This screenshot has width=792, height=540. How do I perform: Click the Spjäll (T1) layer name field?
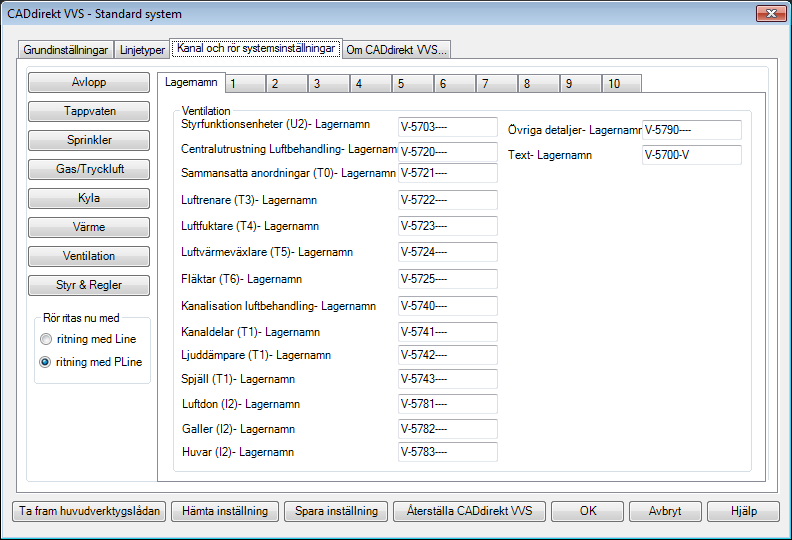pyautogui.click(x=448, y=379)
